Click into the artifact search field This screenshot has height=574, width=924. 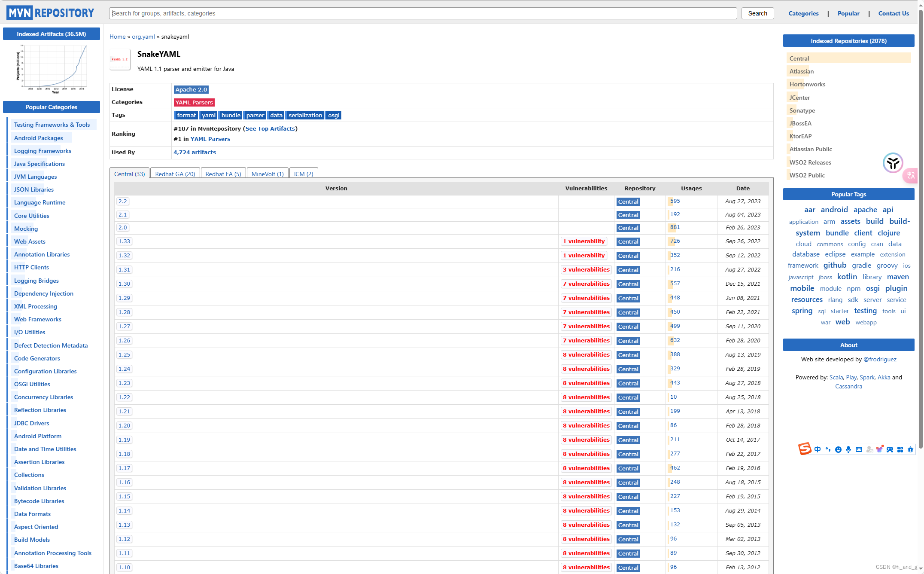422,13
